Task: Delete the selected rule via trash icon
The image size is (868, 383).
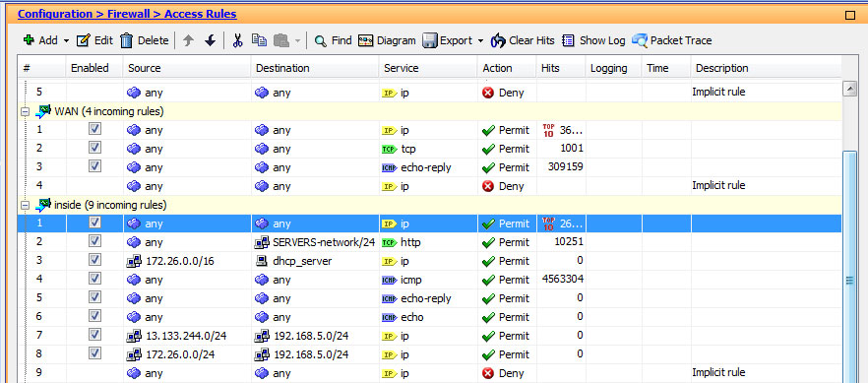Action: click(127, 40)
